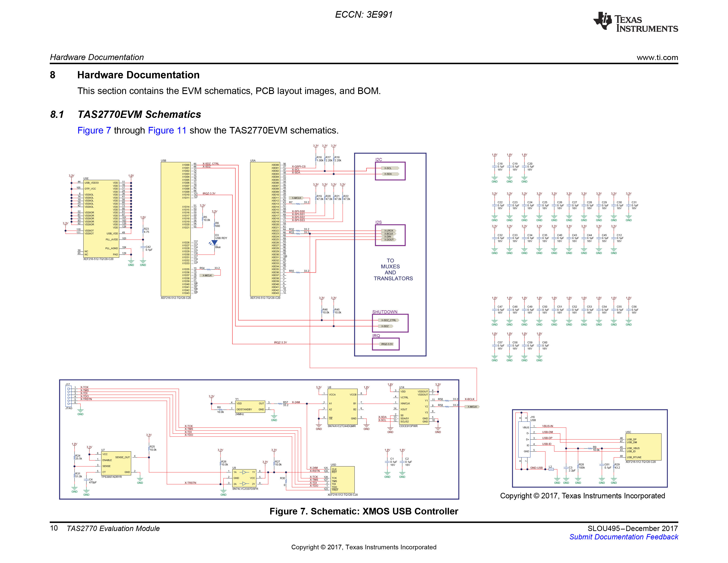The width and height of the screenshot is (728, 563).
Task: Click the Texas Instruments logo
Action: tap(635, 22)
